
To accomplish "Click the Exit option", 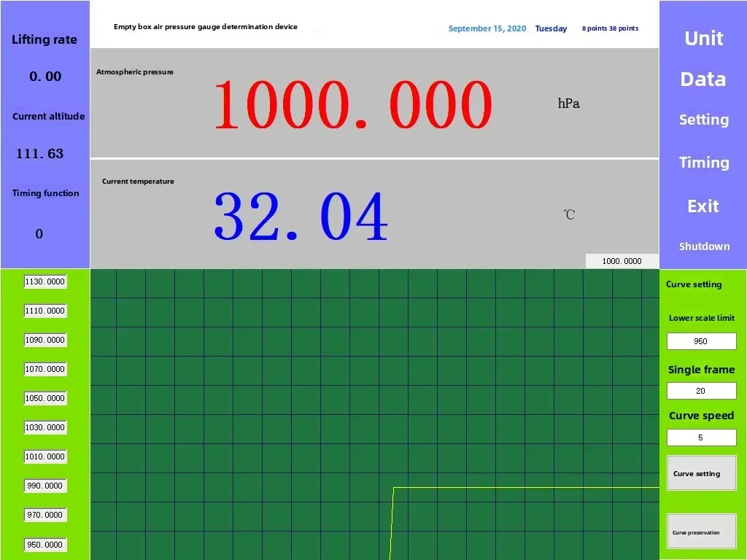I will [x=703, y=206].
